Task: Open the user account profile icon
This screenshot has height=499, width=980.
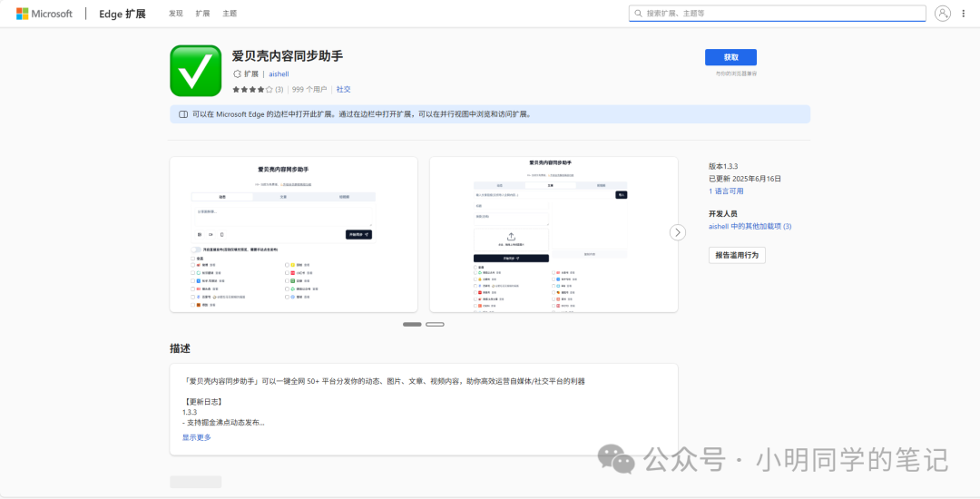Action: (943, 13)
